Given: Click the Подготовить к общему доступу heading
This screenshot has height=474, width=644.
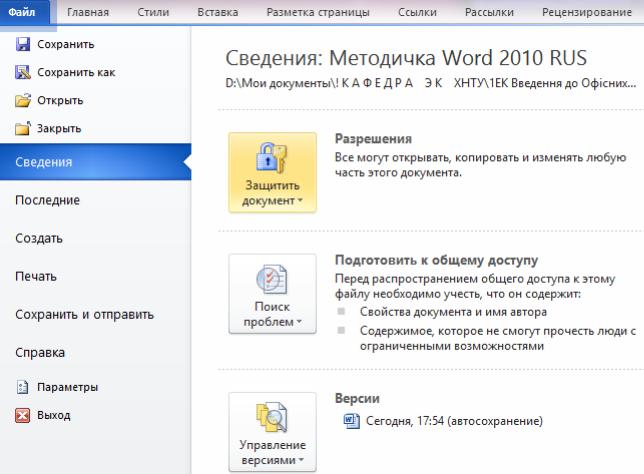Looking at the screenshot, I should [436, 260].
